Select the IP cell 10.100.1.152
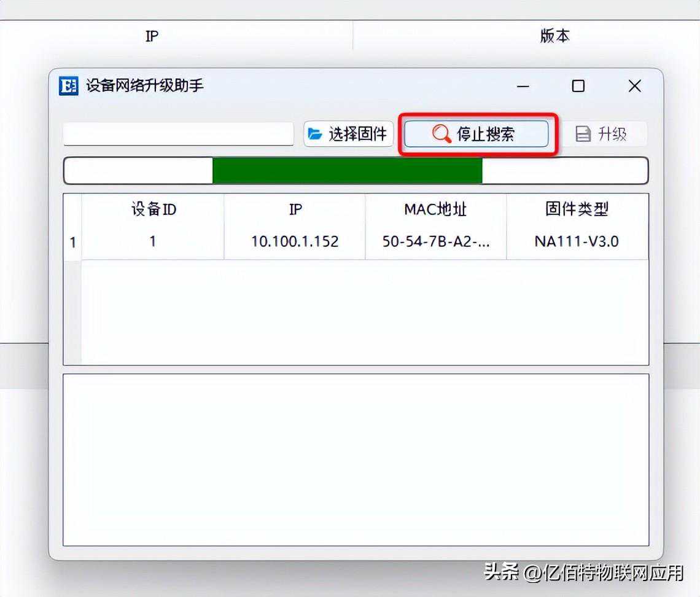Viewport: 700px width, 597px height. point(295,241)
